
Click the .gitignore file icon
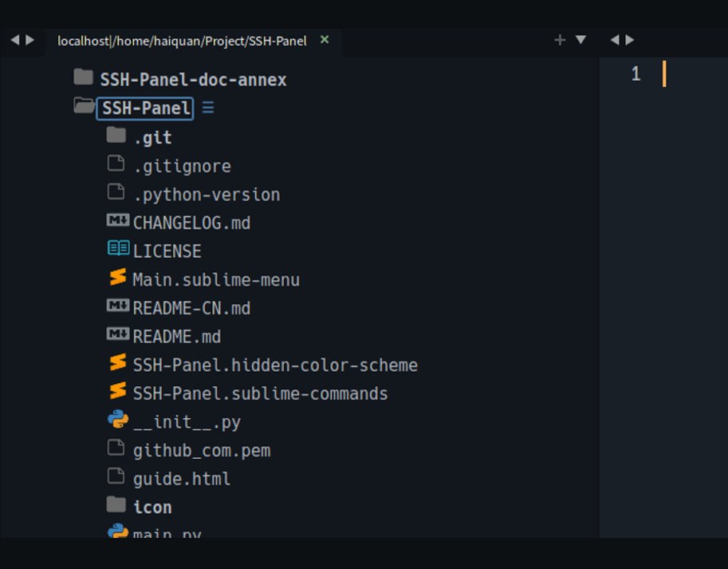pos(116,164)
